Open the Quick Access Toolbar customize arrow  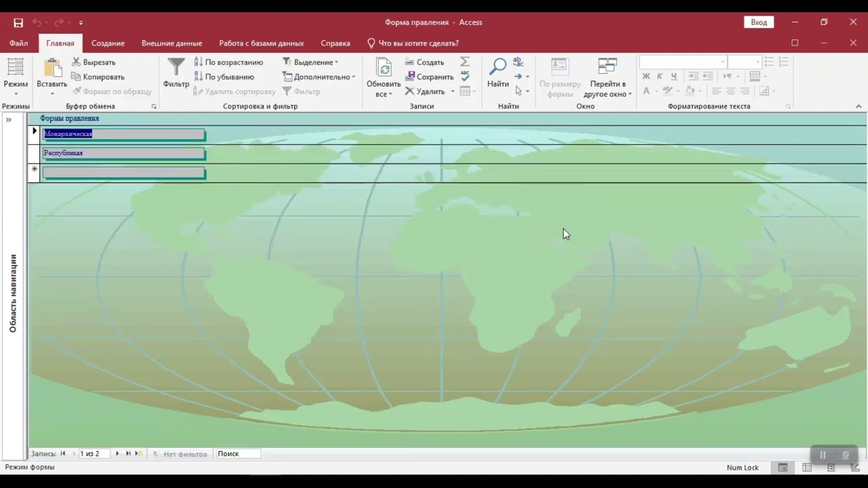coord(81,22)
